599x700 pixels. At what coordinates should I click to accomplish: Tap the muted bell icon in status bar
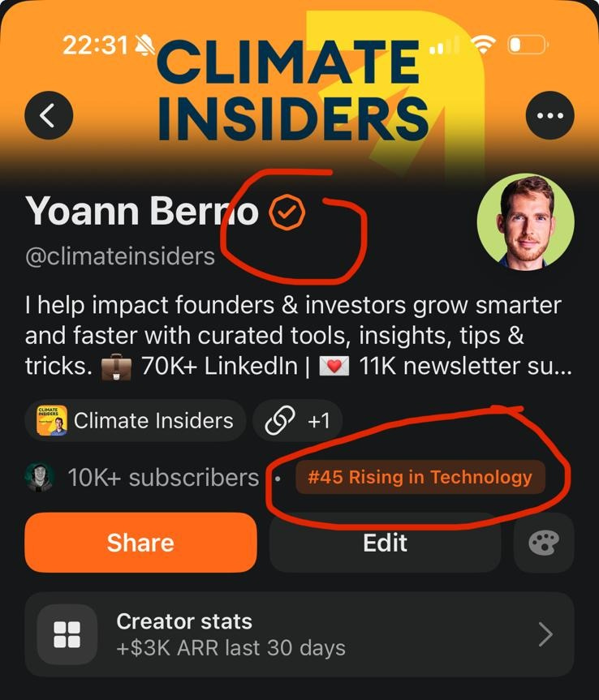145,45
